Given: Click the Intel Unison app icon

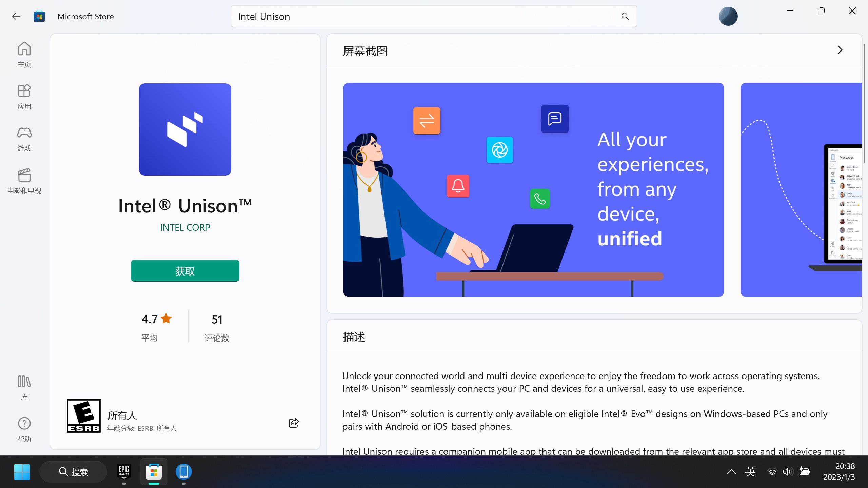Looking at the screenshot, I should 185,129.
